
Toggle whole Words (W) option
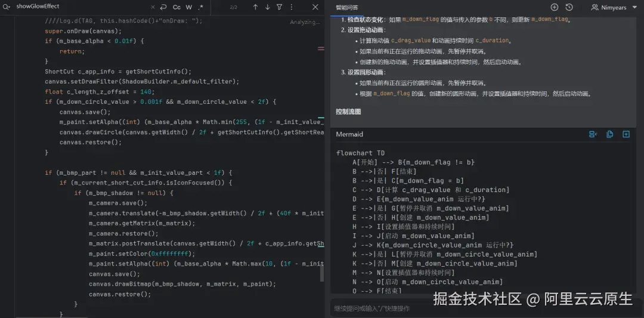[x=188, y=7]
